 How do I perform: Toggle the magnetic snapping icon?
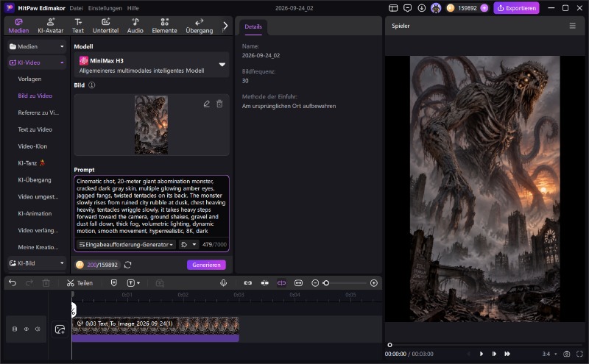265,283
